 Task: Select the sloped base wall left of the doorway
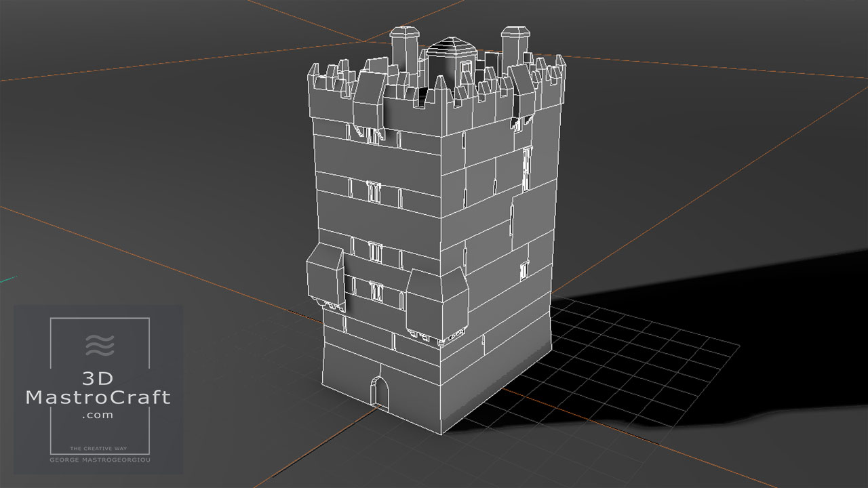(x=344, y=369)
